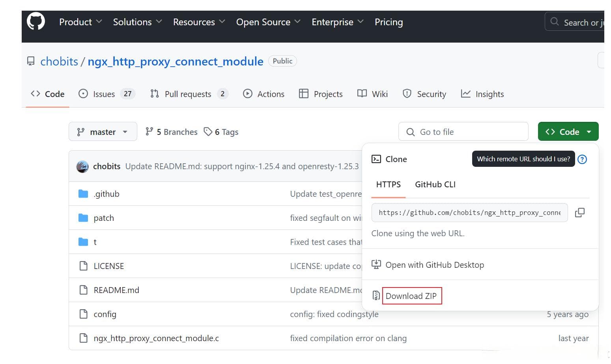The image size is (611, 364).
Task: Open the LICENSE file
Action: coord(109,266)
